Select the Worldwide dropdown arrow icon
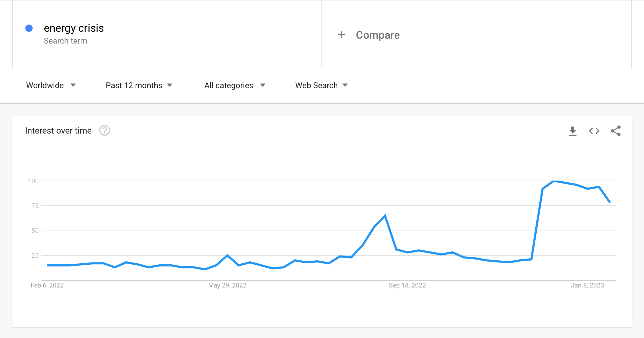644x338 pixels. pos(73,85)
